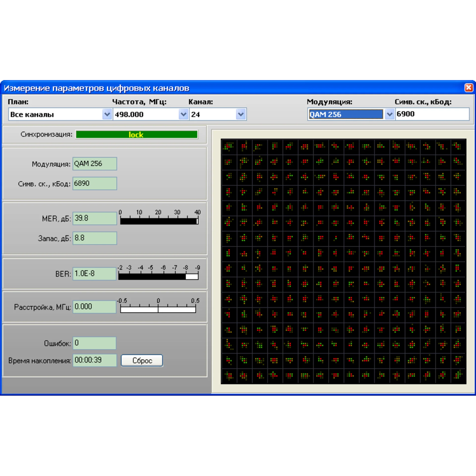
Task: Click the window title 'Измерение параметров цифровых каналов'
Action: [97, 88]
